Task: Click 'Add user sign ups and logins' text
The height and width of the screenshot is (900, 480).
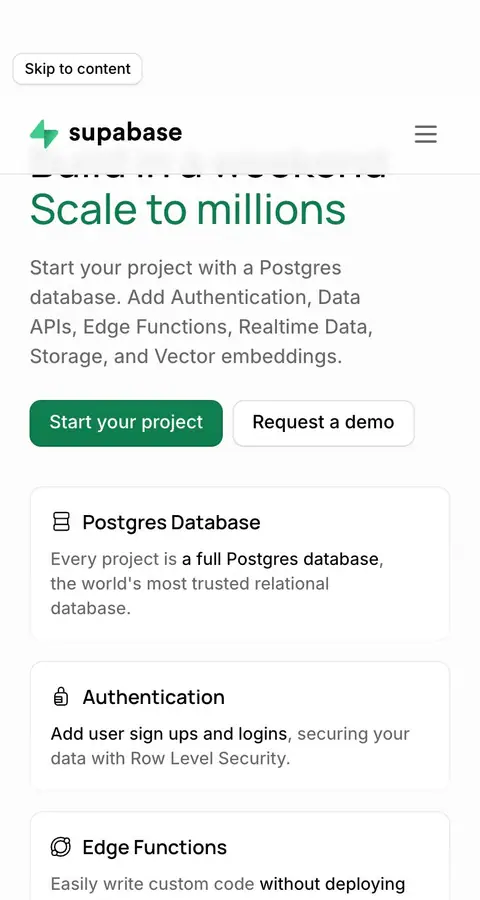Action: click(169, 734)
